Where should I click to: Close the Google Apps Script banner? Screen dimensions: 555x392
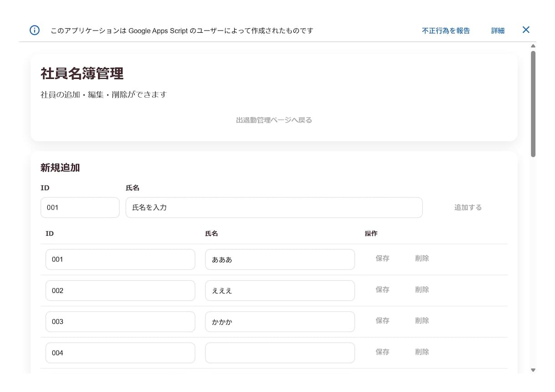tap(526, 30)
